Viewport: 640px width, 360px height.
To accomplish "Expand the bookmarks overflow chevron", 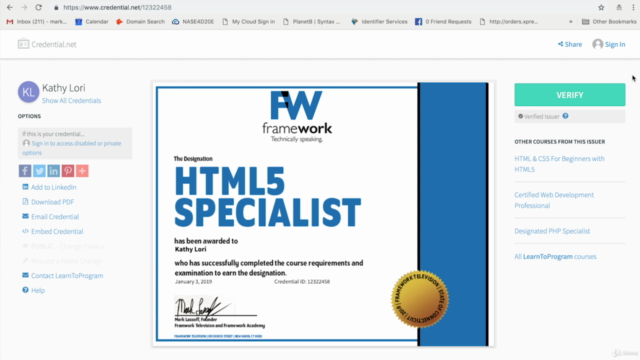I will click(x=571, y=22).
